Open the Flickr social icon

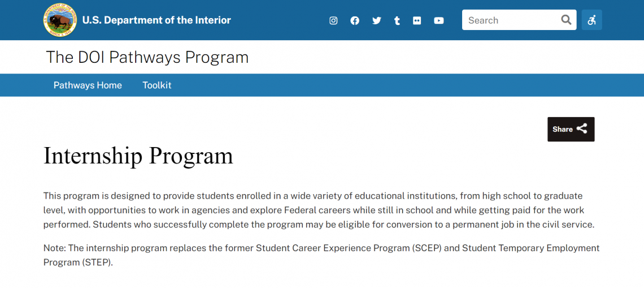[417, 20]
